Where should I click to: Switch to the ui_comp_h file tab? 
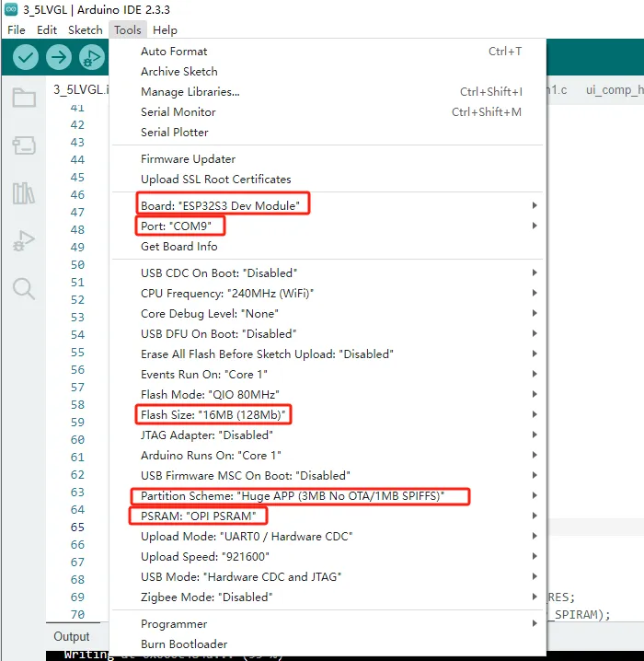click(x=614, y=90)
